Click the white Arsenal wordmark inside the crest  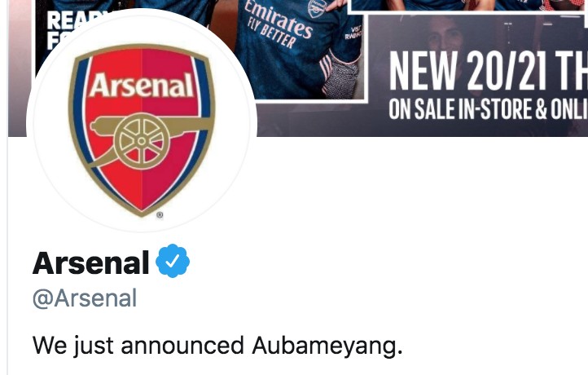click(142, 85)
